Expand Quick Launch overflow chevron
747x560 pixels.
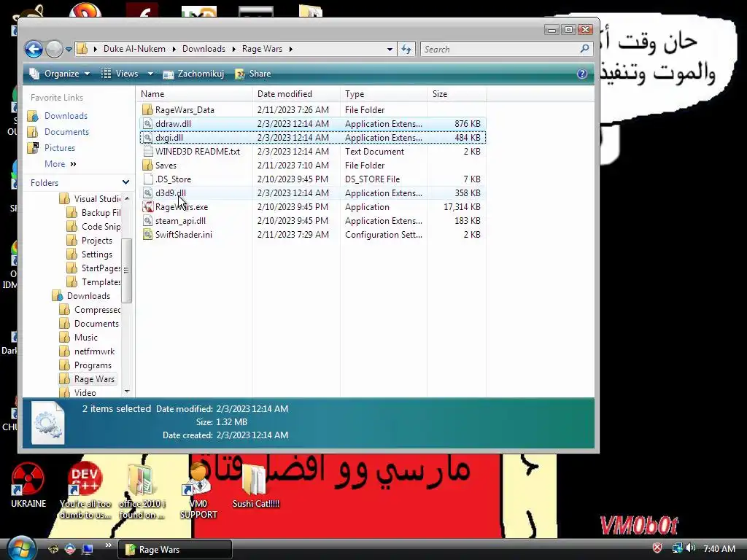108,545
